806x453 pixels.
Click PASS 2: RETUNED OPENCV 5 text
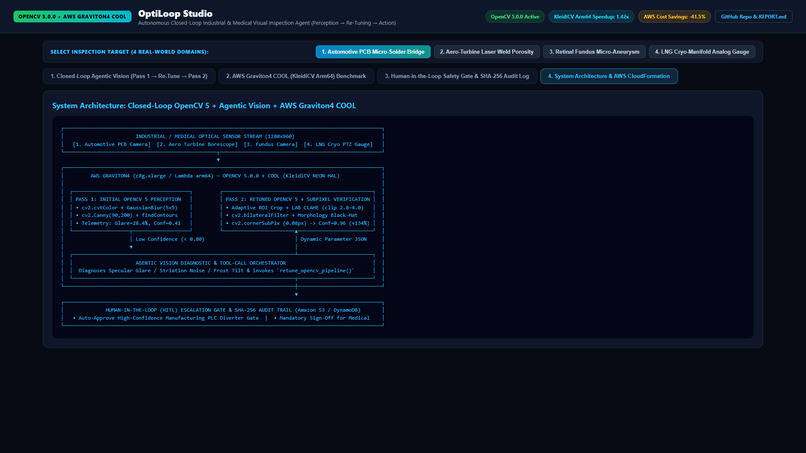coord(298,199)
